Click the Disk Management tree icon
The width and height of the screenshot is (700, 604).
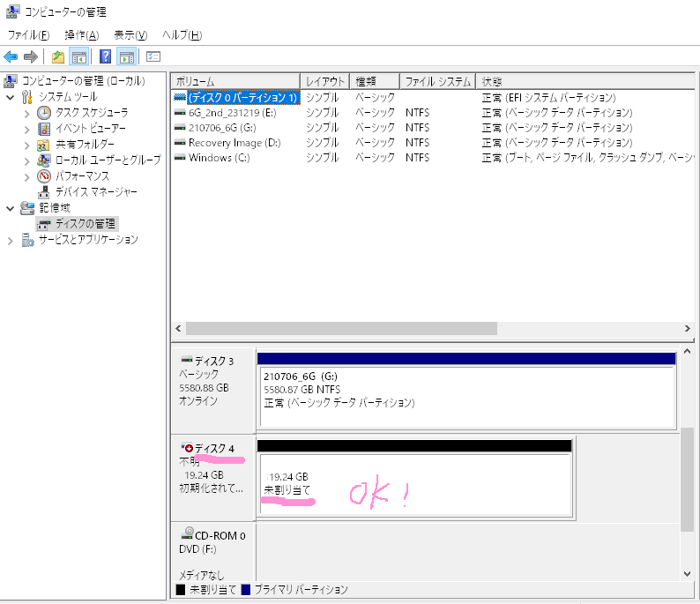44,224
